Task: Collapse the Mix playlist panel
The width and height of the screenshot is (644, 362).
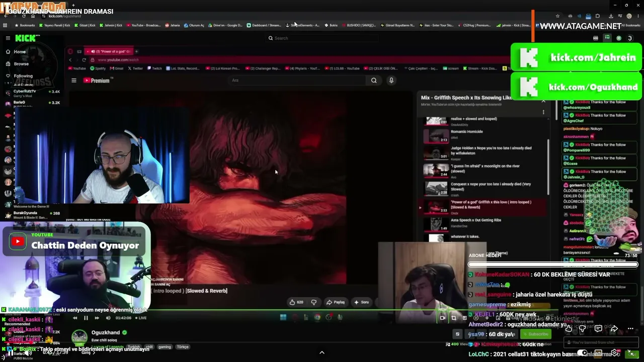Action: (543, 101)
